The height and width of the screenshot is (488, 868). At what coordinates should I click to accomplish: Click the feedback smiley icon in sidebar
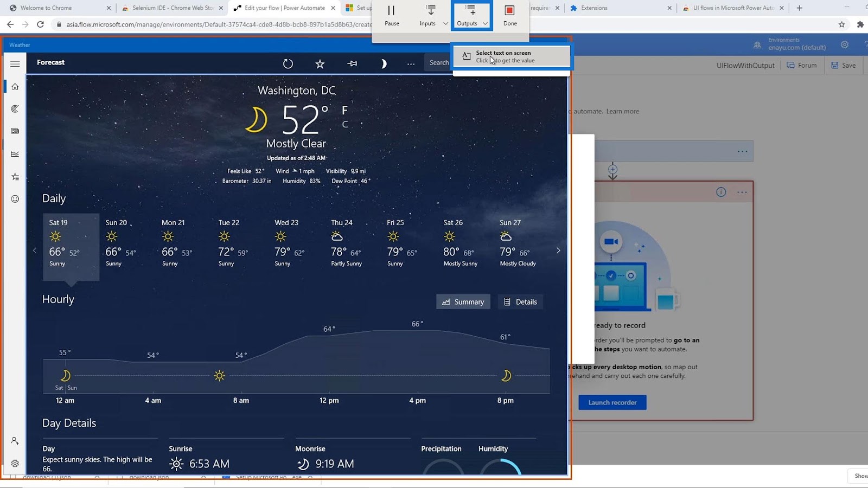pyautogui.click(x=15, y=199)
